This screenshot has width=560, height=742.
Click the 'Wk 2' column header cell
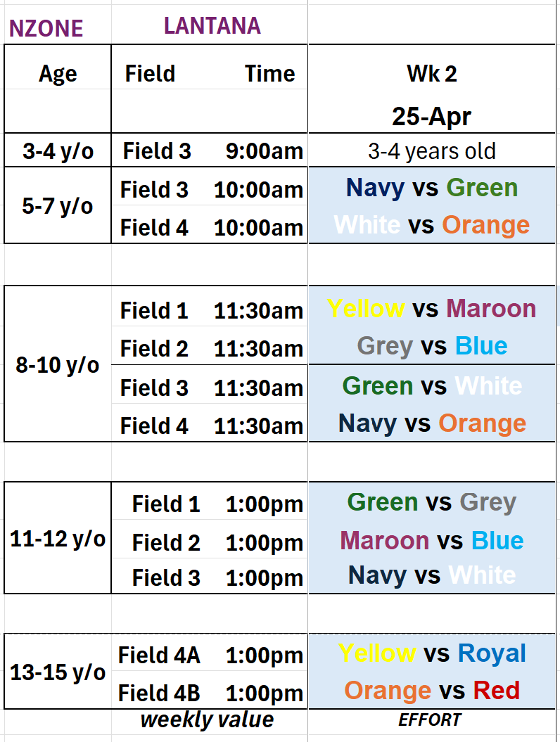(431, 73)
